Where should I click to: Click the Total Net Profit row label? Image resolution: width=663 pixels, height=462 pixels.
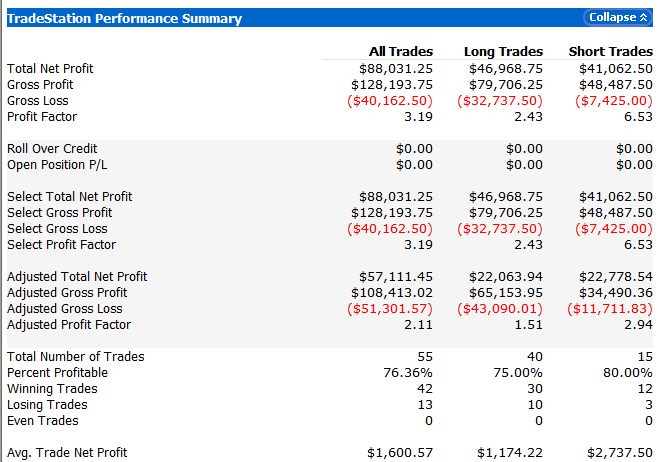[50, 69]
